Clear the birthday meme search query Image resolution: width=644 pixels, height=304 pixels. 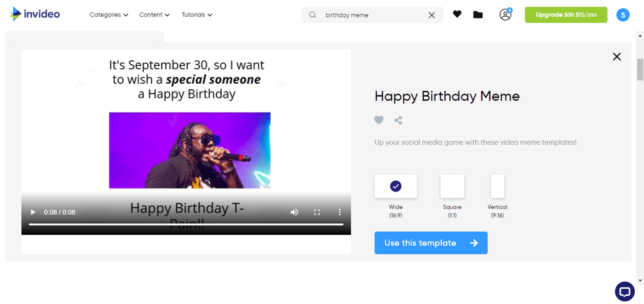(x=431, y=15)
